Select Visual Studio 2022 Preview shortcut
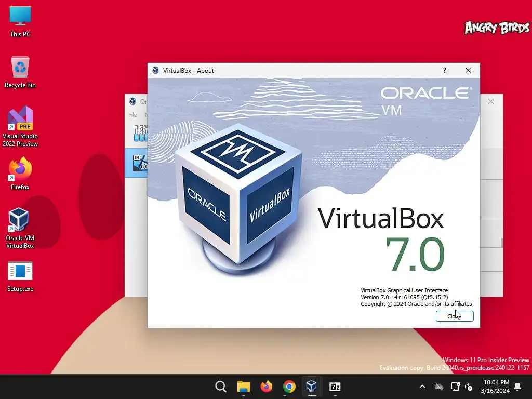The image size is (532, 399). click(20, 127)
